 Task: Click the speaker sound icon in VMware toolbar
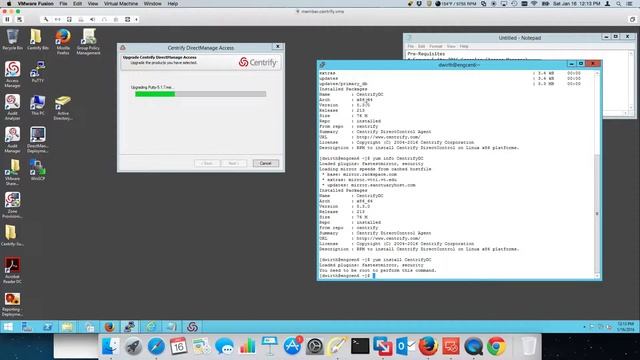[x=93, y=19]
